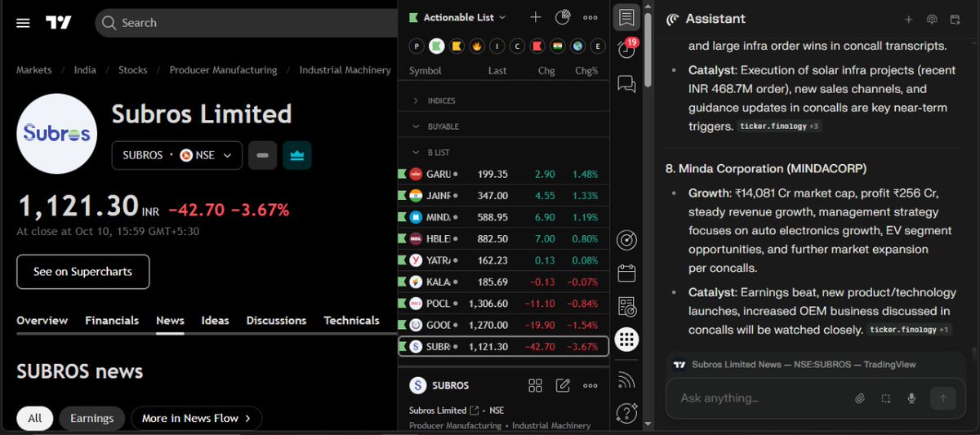Select the fire hotlist shortcut
Screen dimensions: 980x435
click(477, 46)
